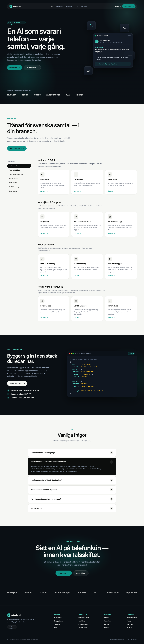This screenshot has height=644, width=144.
Task: Open Kunskap in the top navigation
Action: point(84,6)
